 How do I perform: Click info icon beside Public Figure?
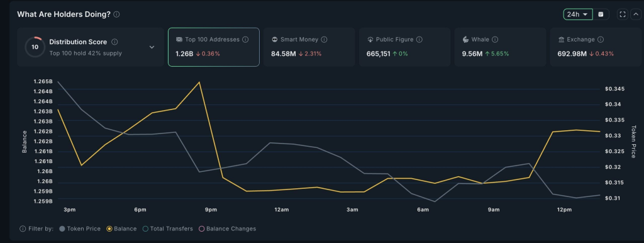tap(419, 40)
